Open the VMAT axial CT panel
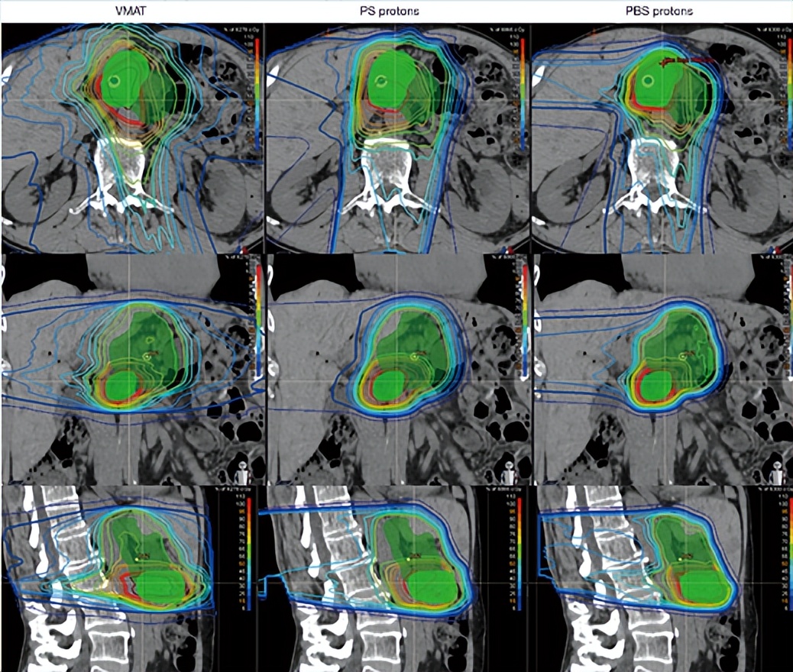The image size is (793, 672). click(132, 138)
